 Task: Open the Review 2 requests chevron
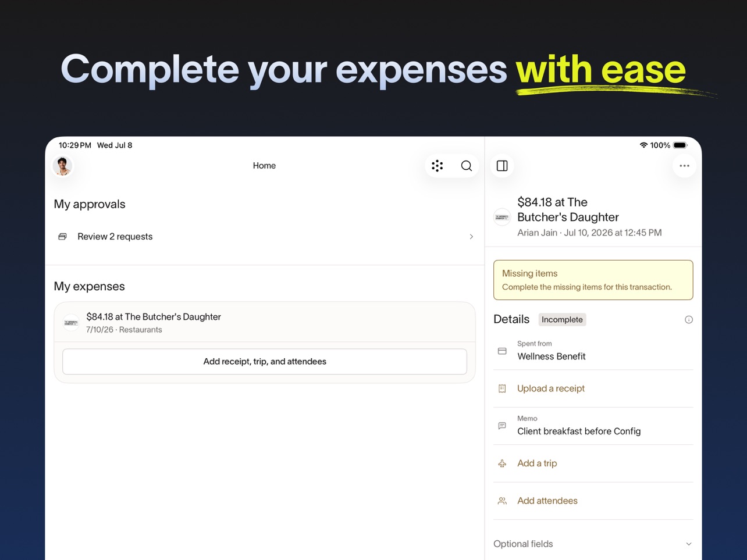tap(471, 237)
